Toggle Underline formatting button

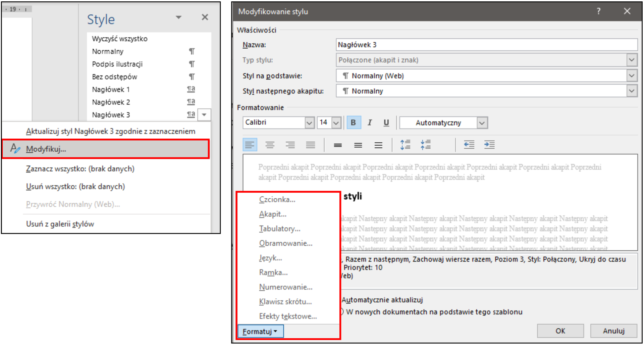point(386,122)
